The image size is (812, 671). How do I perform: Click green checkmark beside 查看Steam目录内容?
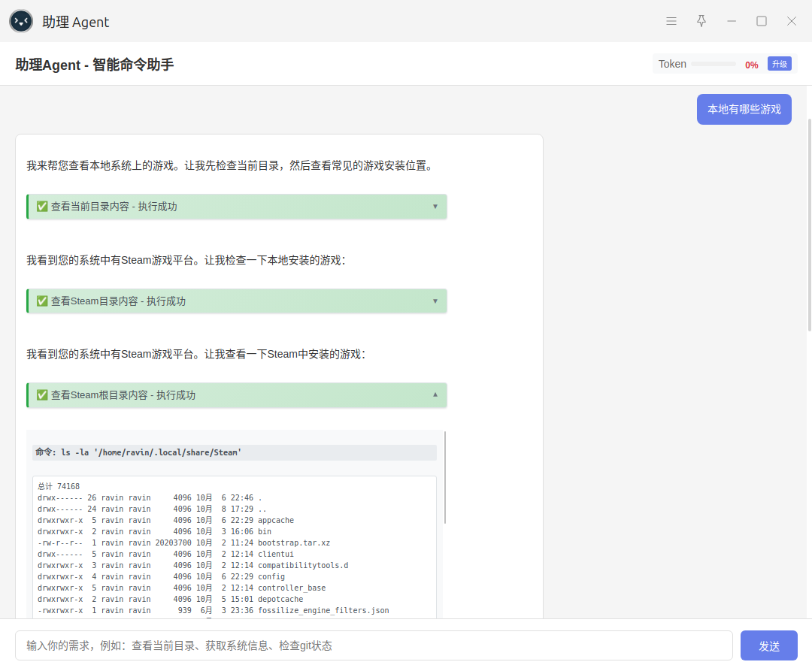pyautogui.click(x=42, y=301)
